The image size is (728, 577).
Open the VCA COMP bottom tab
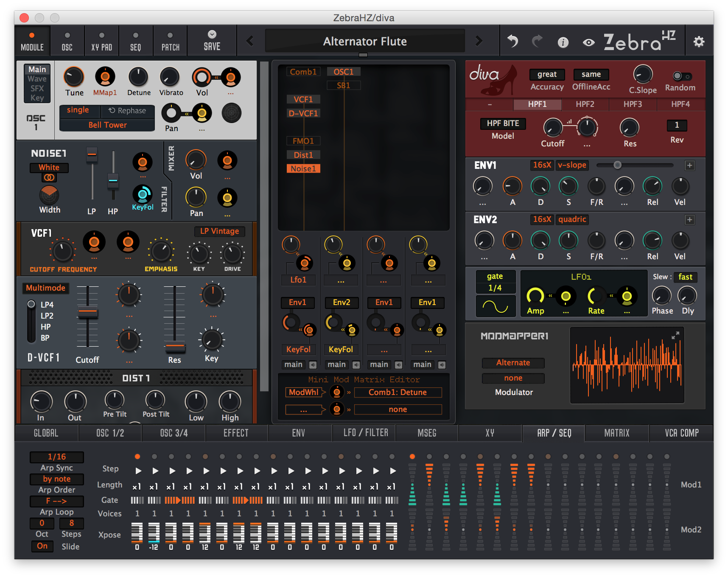[x=681, y=433]
